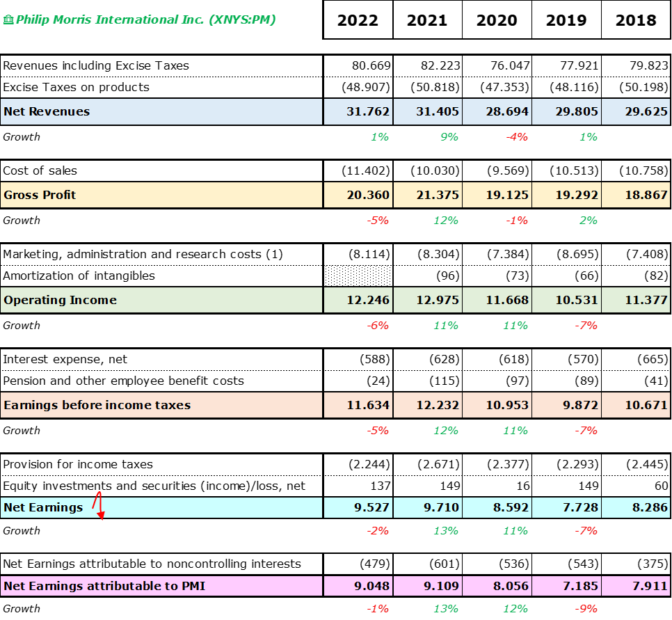Viewport: 672px width, 620px height.
Task: Click the Provision for income taxes label
Action: click(78, 464)
